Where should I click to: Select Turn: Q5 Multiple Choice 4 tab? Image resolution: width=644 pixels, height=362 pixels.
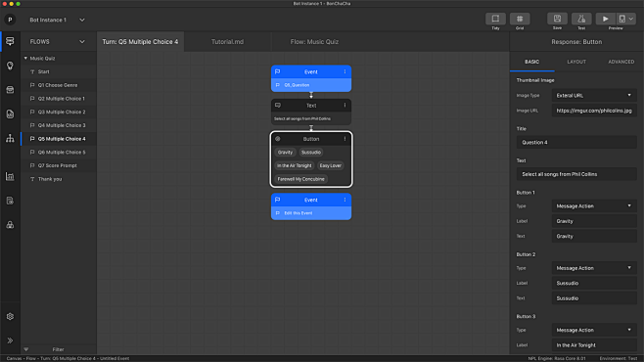pos(140,42)
